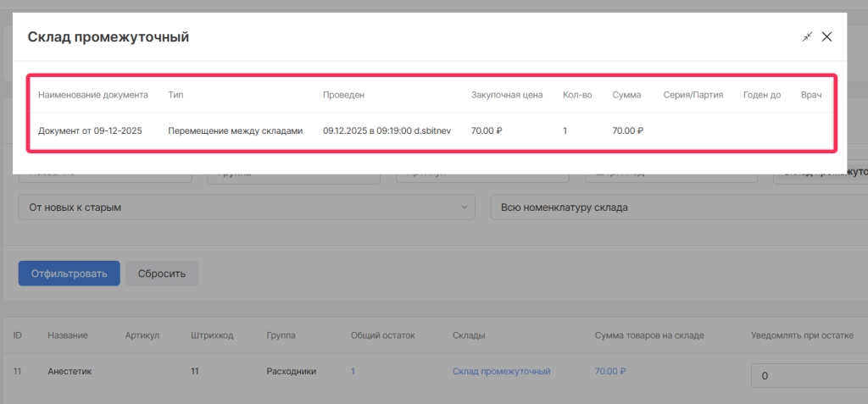Open the От новых к старым sort dropdown
The width and height of the screenshot is (868, 404).
point(247,207)
